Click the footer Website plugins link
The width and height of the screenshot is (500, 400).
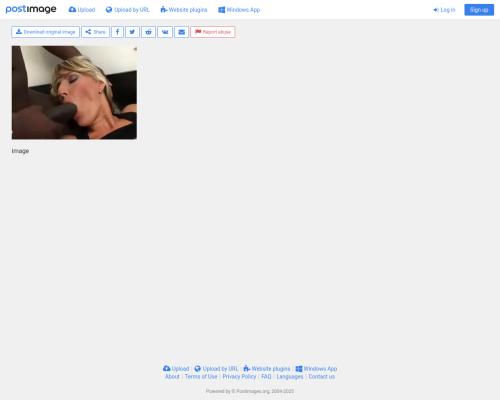click(267, 369)
